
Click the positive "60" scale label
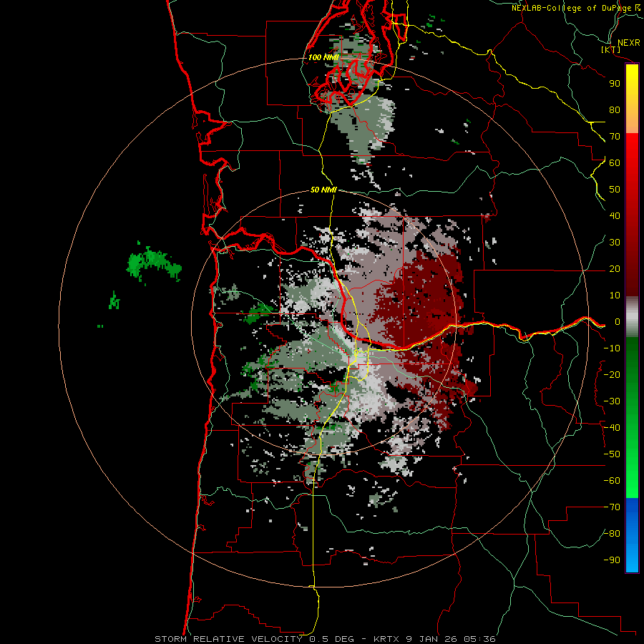click(x=615, y=162)
